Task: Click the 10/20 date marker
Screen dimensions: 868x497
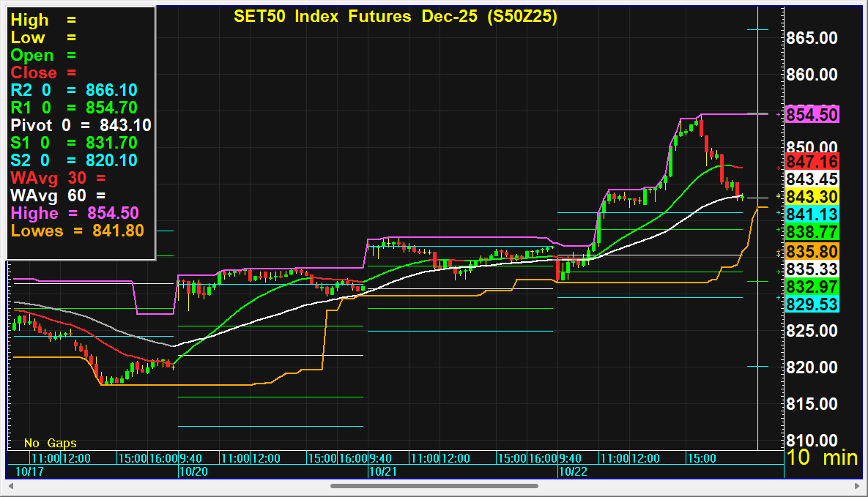Action: [x=193, y=472]
